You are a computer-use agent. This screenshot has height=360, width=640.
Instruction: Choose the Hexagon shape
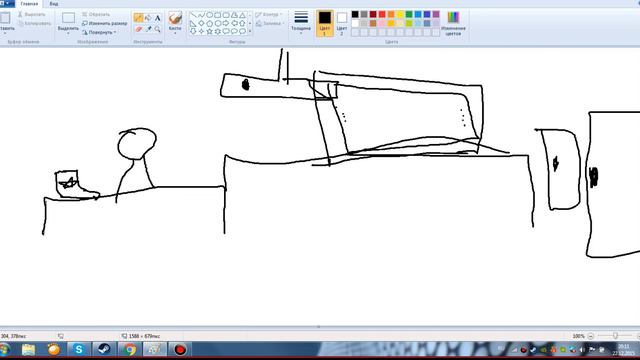coord(218,23)
